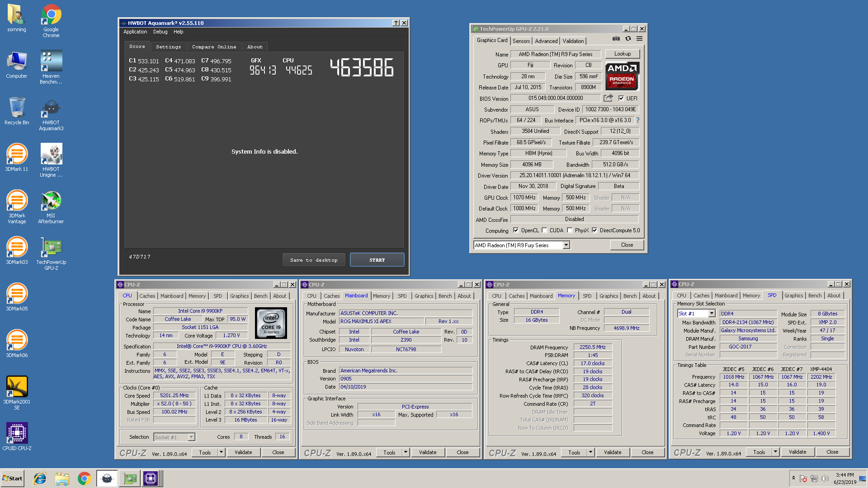The width and height of the screenshot is (868, 488).
Task: Toggle the DirectCompute 5.0 checkbox
Action: (x=594, y=230)
